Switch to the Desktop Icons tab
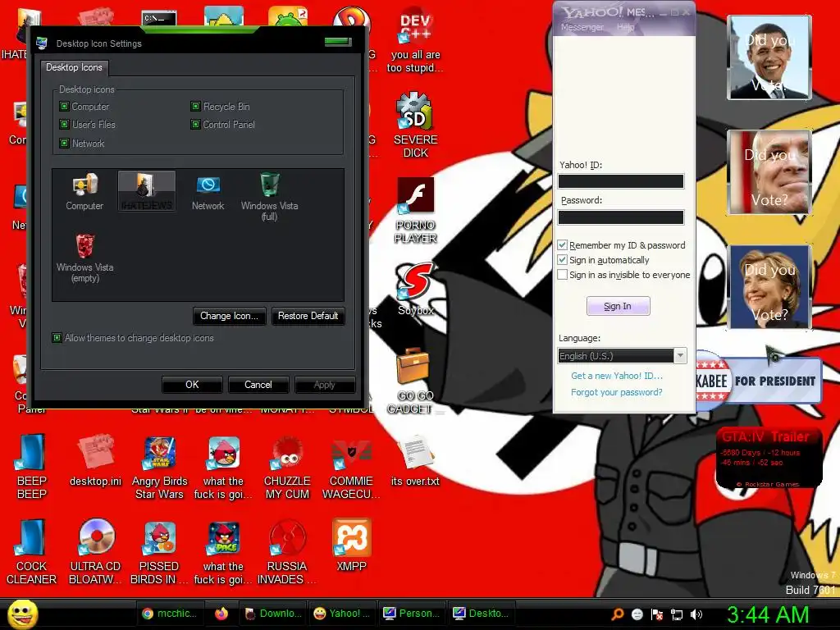 [74, 67]
